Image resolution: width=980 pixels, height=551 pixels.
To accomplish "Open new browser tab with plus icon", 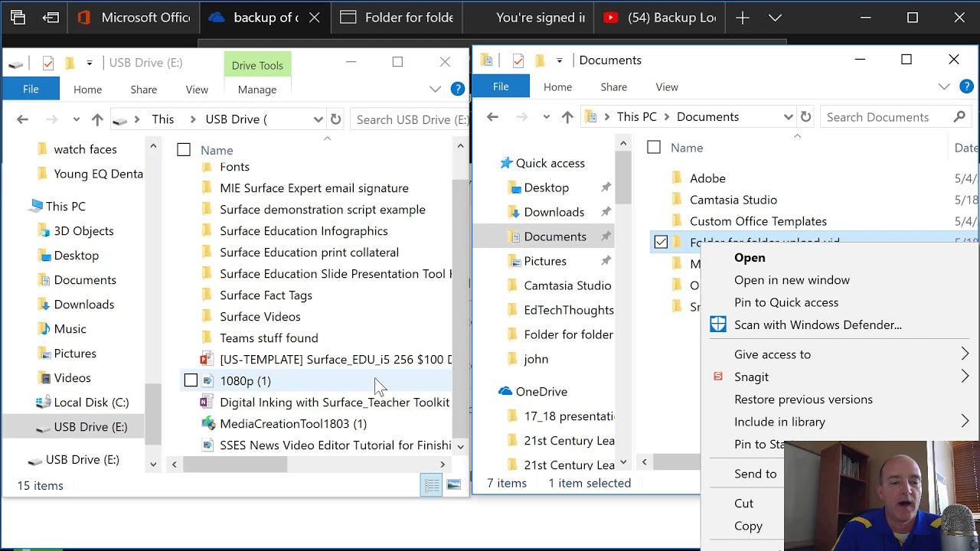I will (742, 18).
